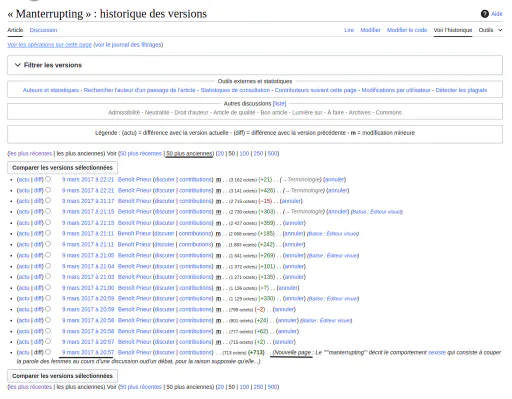The height and width of the screenshot is (399, 512).
Task: Click the Aide help question-mark icon
Action: [485, 14]
